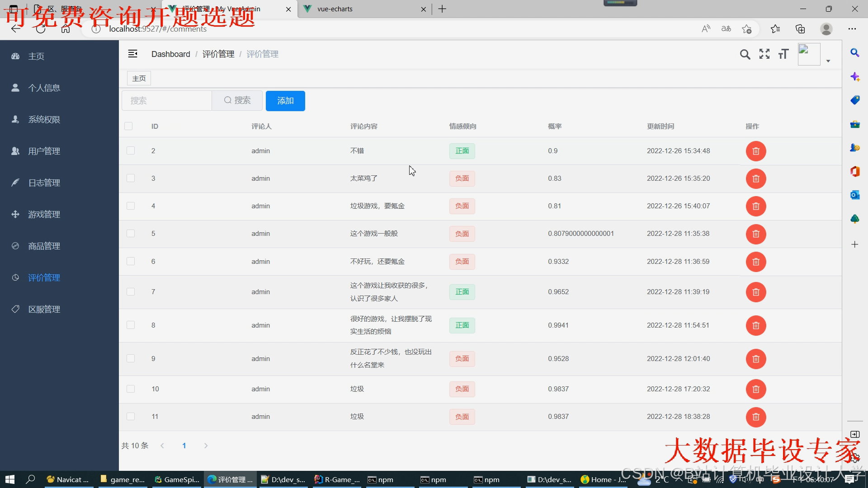
Task: Click the blue 添加 button
Action: 285,100
